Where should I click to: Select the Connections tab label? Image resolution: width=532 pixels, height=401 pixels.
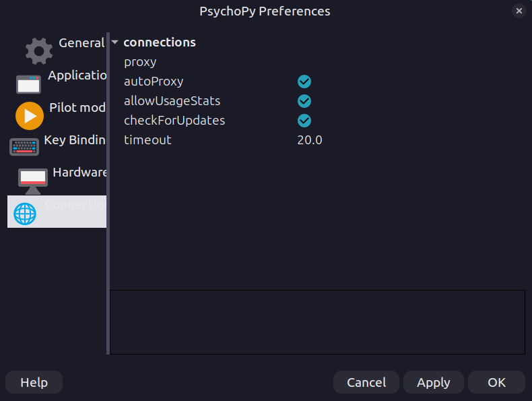coord(75,204)
